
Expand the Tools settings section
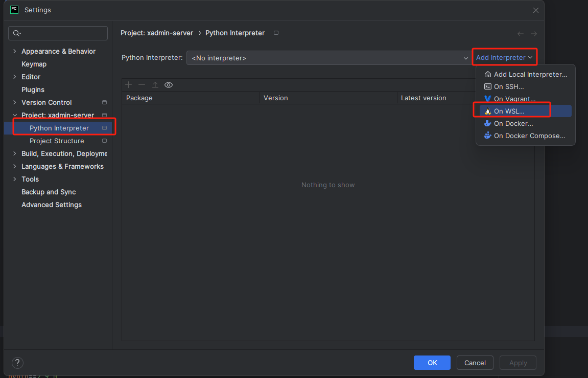click(15, 179)
